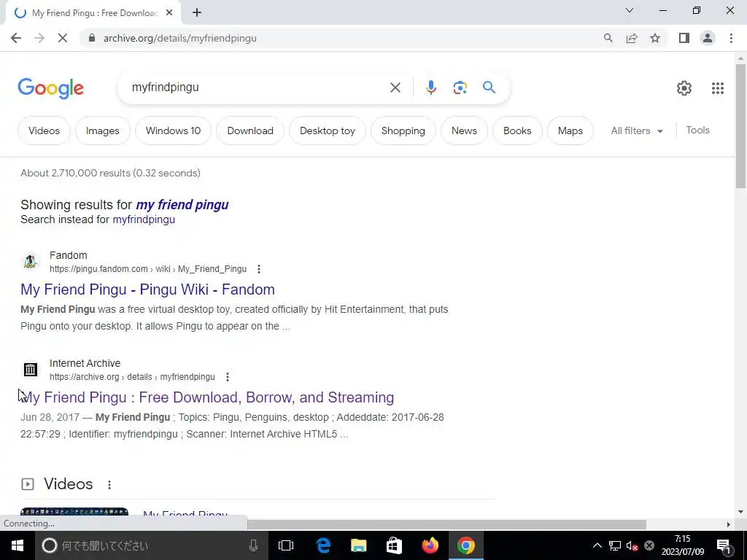Image resolution: width=747 pixels, height=560 pixels.
Task: Open the Fandom result options menu
Action: 259,269
